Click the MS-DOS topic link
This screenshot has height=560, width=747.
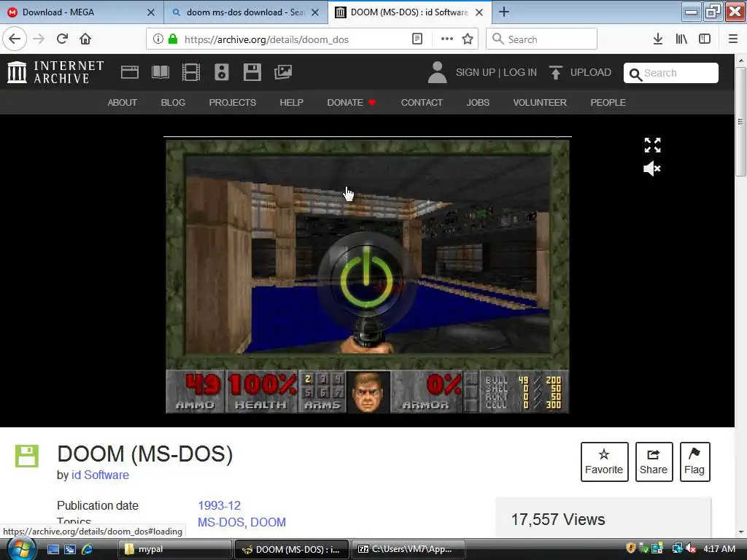tap(222, 522)
